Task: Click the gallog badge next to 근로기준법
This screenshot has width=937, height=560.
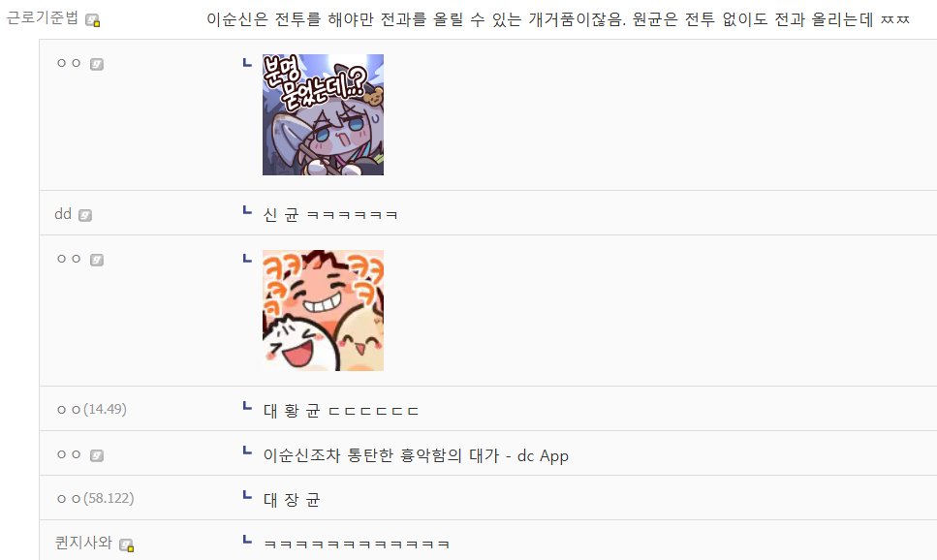Action: tap(93, 20)
